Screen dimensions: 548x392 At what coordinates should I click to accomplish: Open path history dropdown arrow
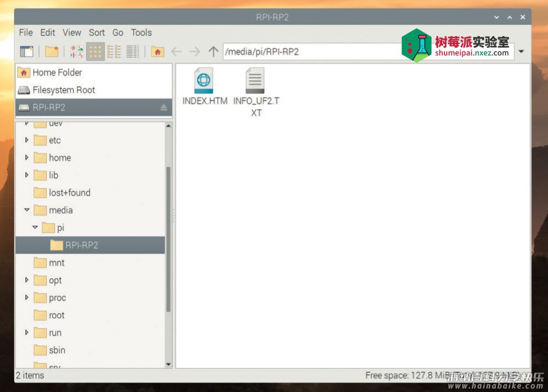click(x=521, y=52)
